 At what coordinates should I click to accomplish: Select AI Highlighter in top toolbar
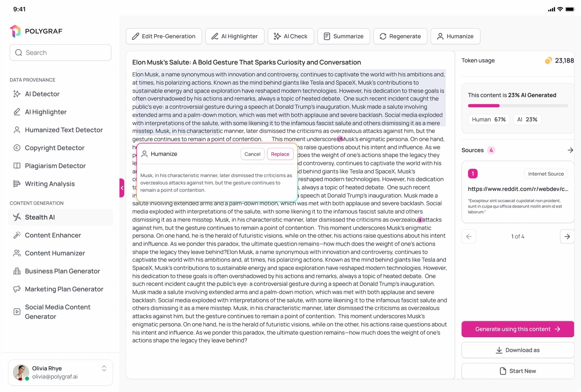click(x=235, y=36)
